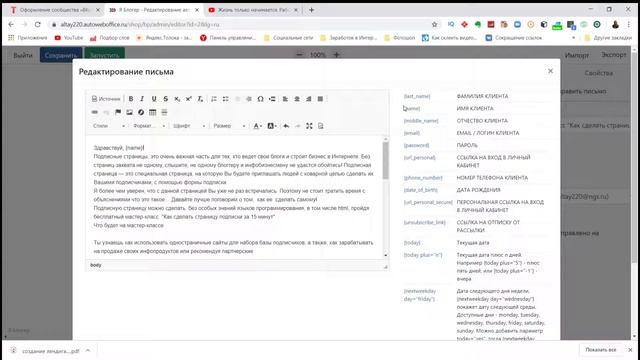Click the green Запустить button
The width and height of the screenshot is (640, 360).
[104, 55]
